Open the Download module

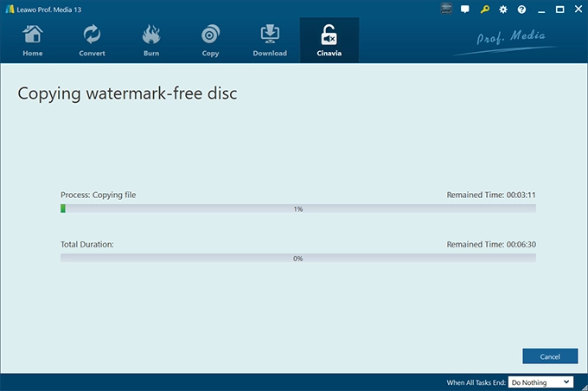pyautogui.click(x=270, y=40)
